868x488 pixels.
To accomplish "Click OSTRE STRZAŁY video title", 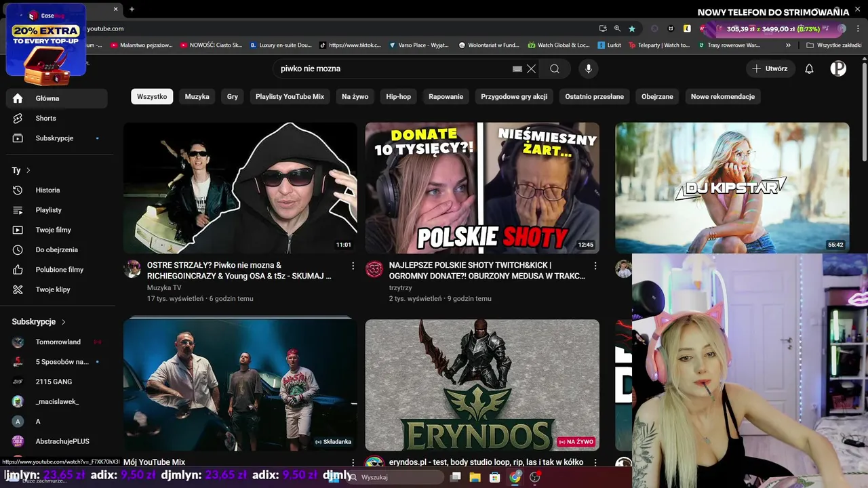I will click(x=239, y=270).
